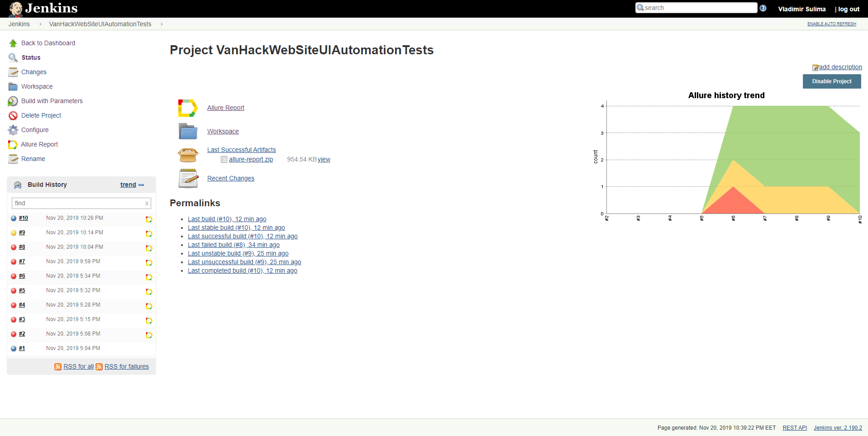
Task: Open the Status menu item
Action: point(31,57)
